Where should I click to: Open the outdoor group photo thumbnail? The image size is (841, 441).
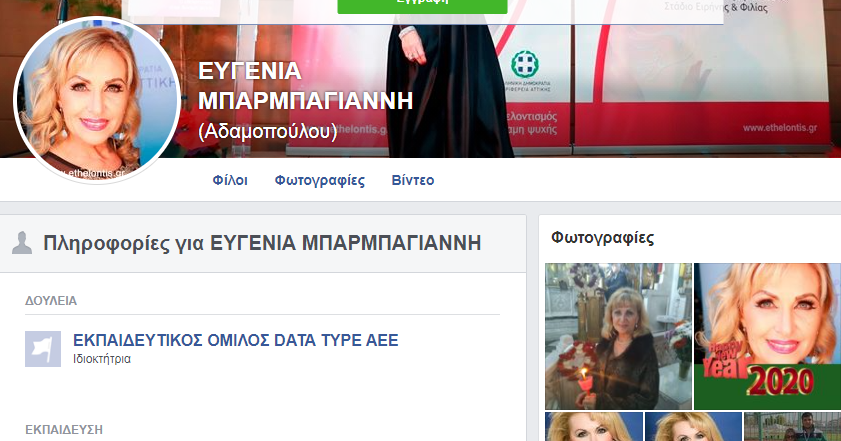click(x=792, y=427)
